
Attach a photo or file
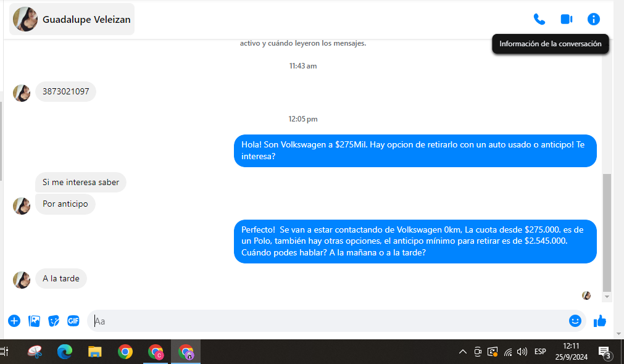click(34, 321)
